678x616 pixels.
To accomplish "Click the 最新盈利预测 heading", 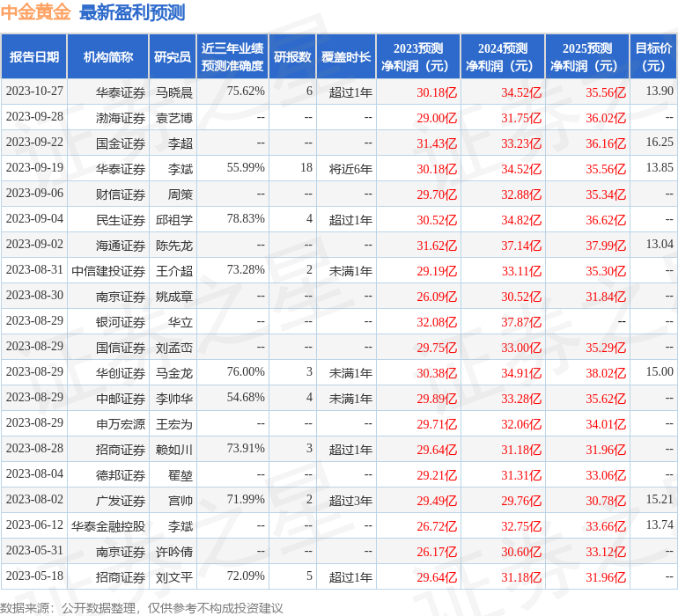I will 132,12.
